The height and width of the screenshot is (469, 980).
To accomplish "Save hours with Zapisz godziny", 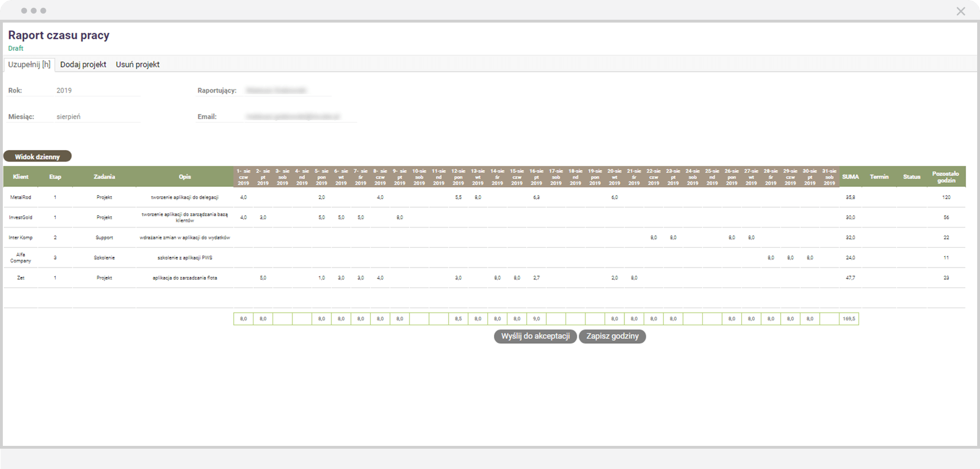I will tap(612, 336).
